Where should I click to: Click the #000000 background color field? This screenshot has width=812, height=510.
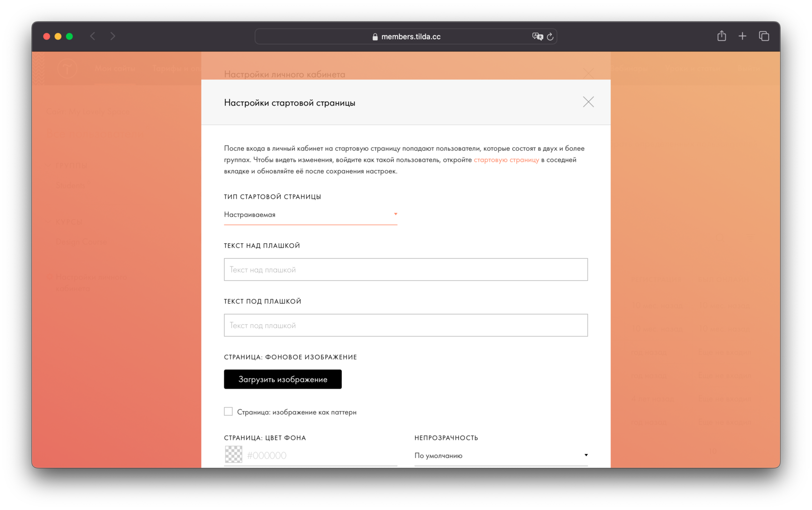point(321,455)
